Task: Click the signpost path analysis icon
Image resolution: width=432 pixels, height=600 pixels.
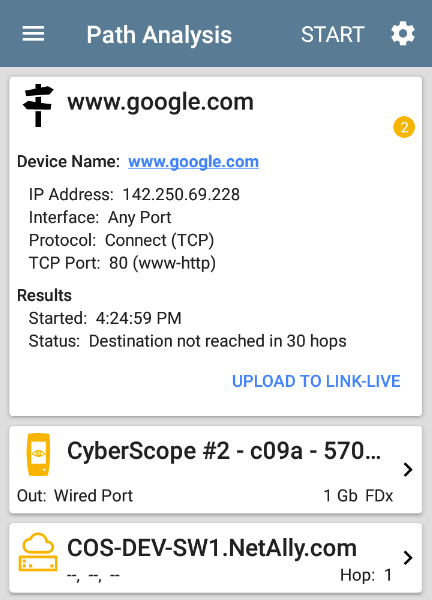Action: click(x=38, y=105)
